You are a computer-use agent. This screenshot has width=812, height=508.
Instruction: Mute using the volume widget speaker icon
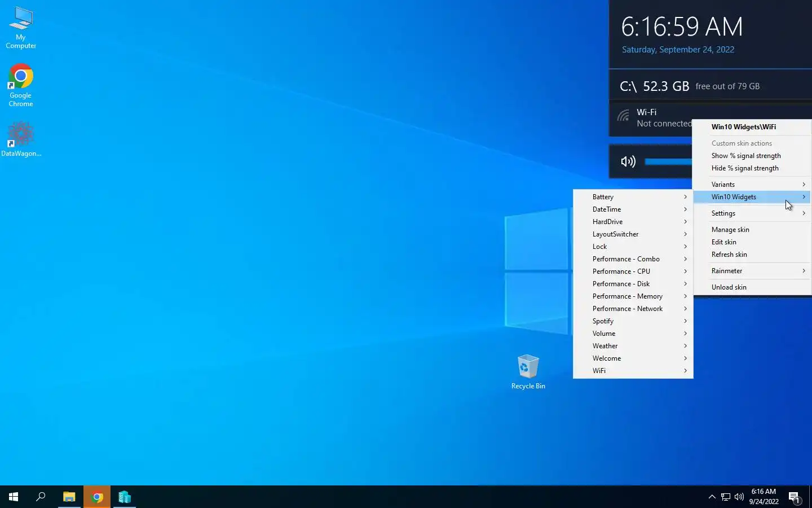click(x=628, y=161)
